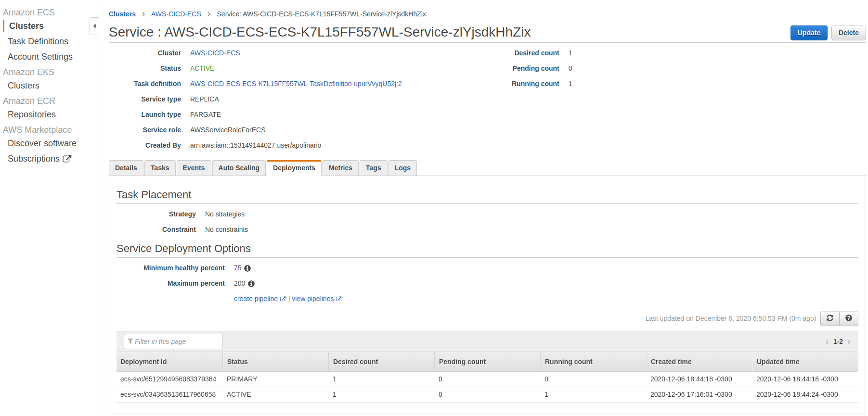Viewport: 868px width, 416px height.
Task: Click the green ACTIVE service status
Action: (202, 68)
